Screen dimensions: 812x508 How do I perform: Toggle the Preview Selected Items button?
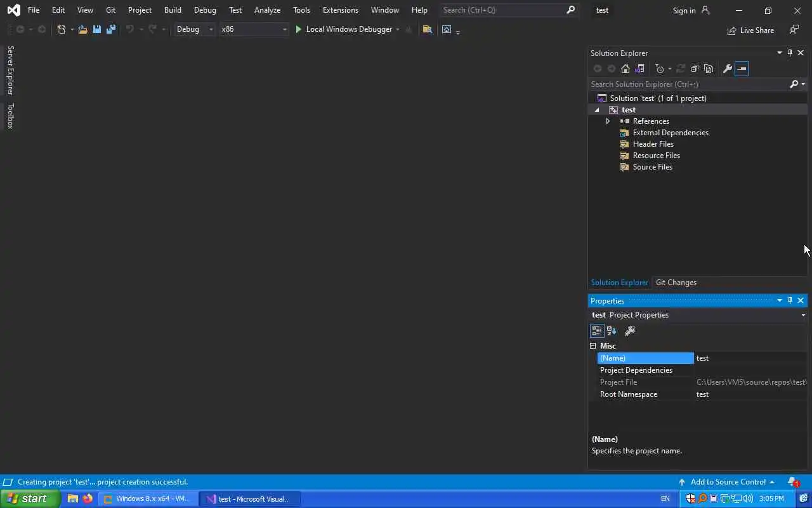[x=742, y=69]
